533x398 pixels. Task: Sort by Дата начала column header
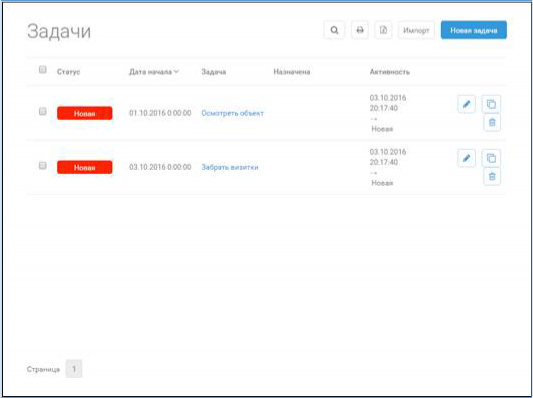pos(154,72)
